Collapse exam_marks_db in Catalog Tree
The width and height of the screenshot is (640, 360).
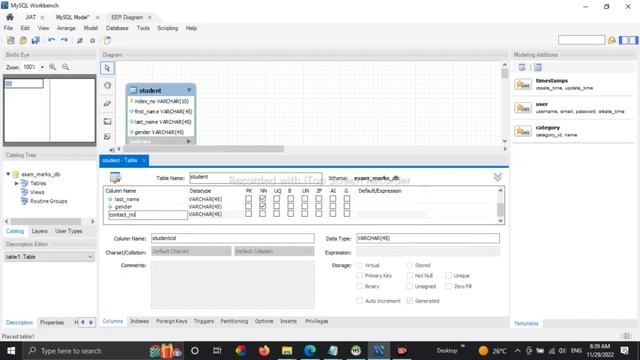pos(8,174)
